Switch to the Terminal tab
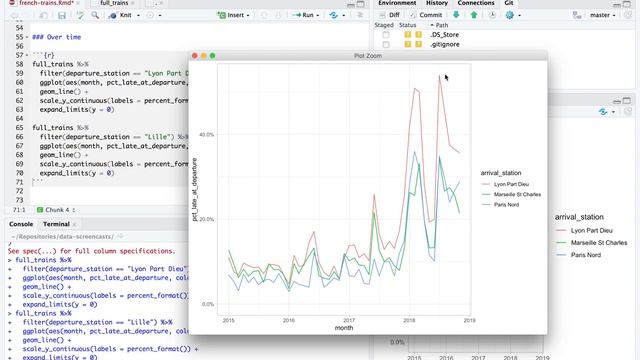640x360 pixels. pos(56,224)
